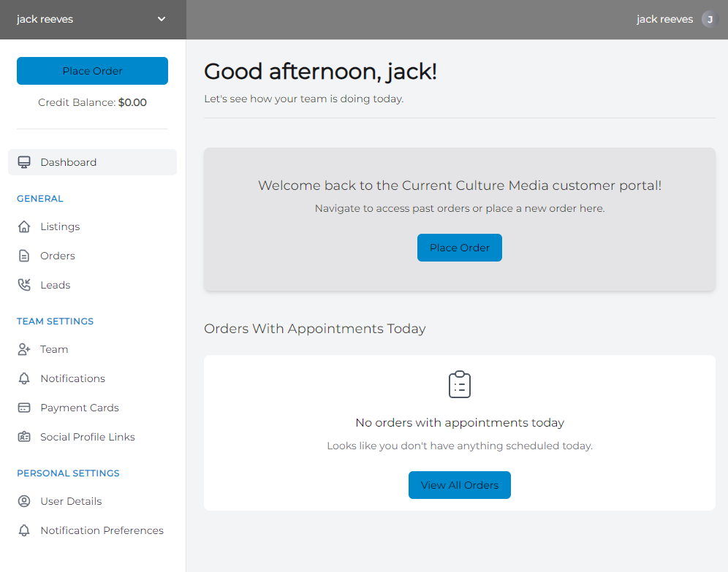Viewport: 728px width, 572px height.
Task: Click 'Let's see how your team is doing today.'
Action: pyautogui.click(x=304, y=99)
